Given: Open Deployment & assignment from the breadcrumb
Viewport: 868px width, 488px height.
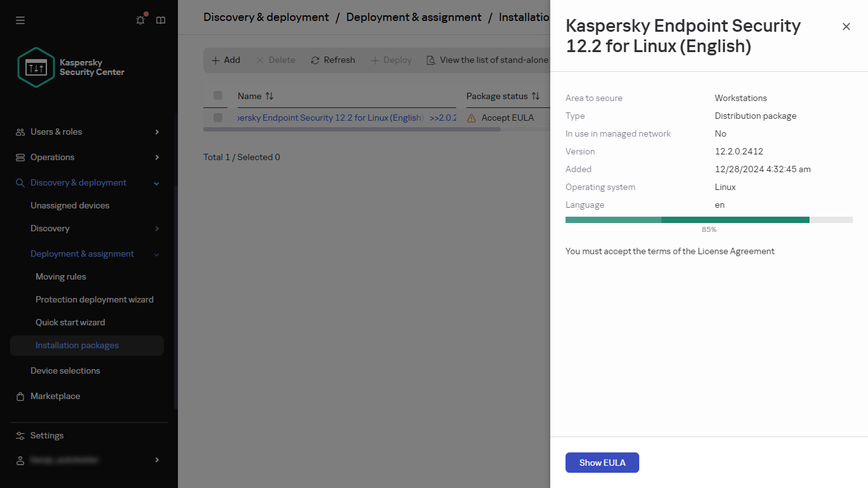Looking at the screenshot, I should coord(414,17).
